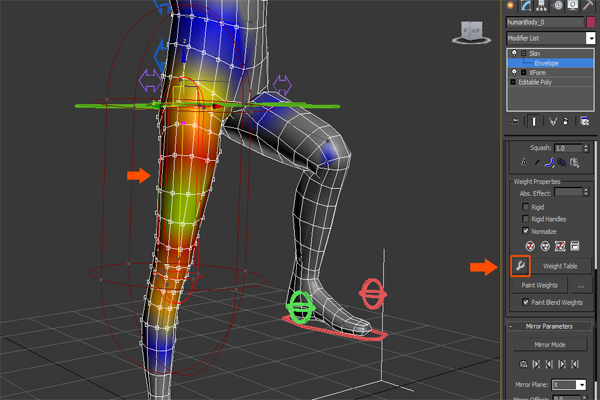
Task: Toggle the XForm modifier light bulb
Action: pos(514,72)
